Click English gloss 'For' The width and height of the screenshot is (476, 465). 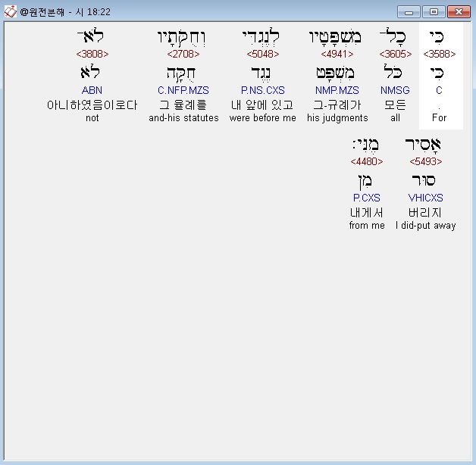click(440, 118)
